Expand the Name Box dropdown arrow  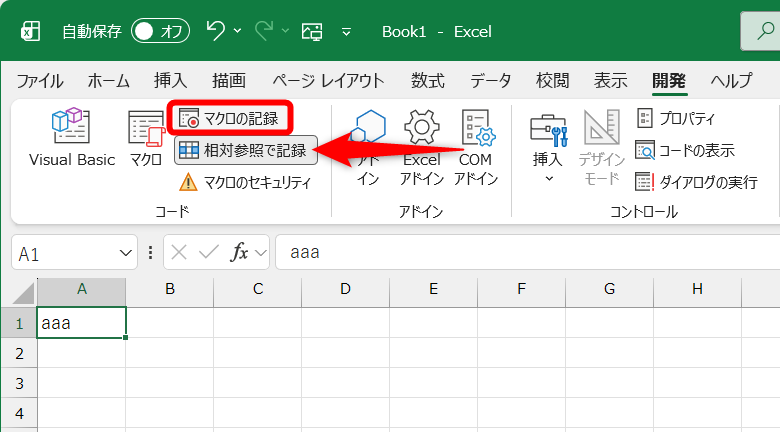tap(126, 253)
